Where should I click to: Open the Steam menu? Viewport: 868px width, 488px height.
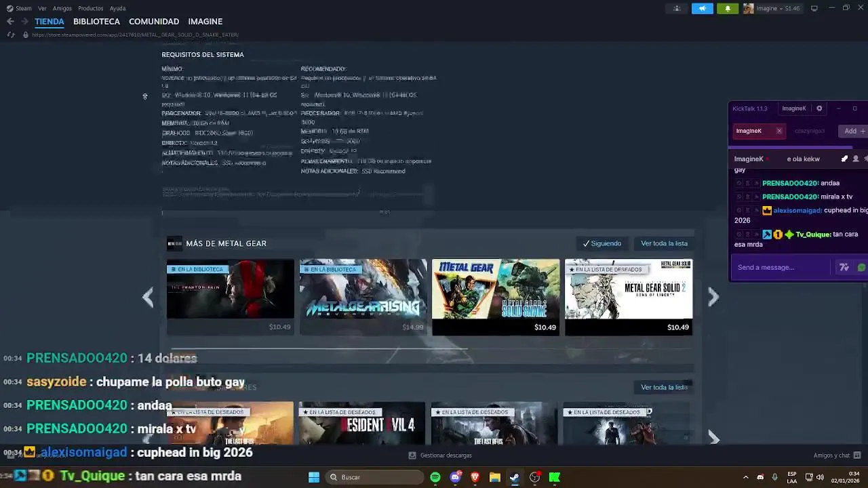coord(19,8)
